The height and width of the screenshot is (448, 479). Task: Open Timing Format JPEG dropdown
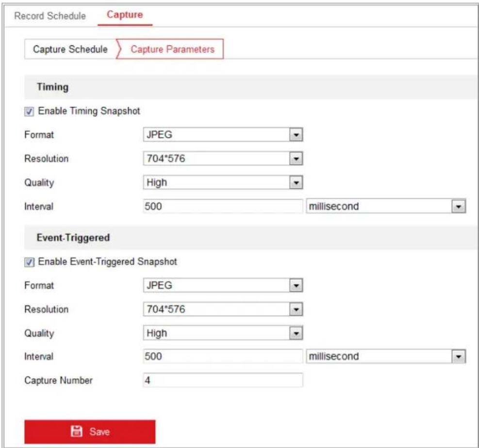coord(223,134)
